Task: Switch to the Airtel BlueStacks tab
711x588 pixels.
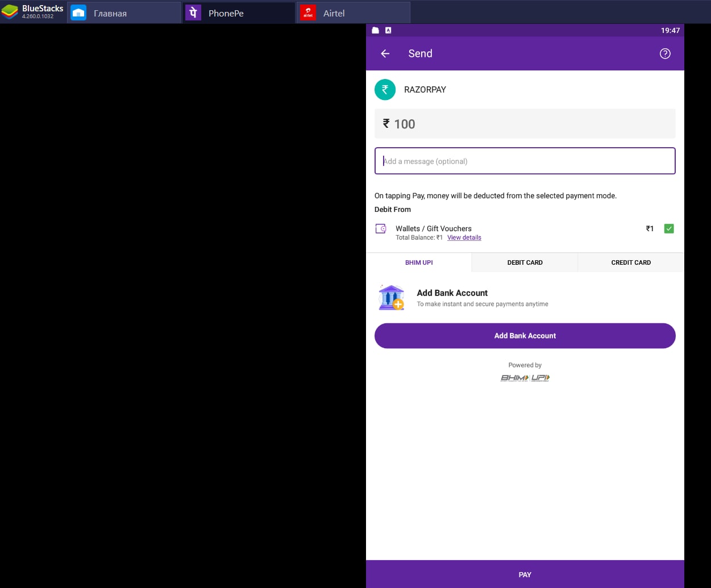Action: coord(354,12)
